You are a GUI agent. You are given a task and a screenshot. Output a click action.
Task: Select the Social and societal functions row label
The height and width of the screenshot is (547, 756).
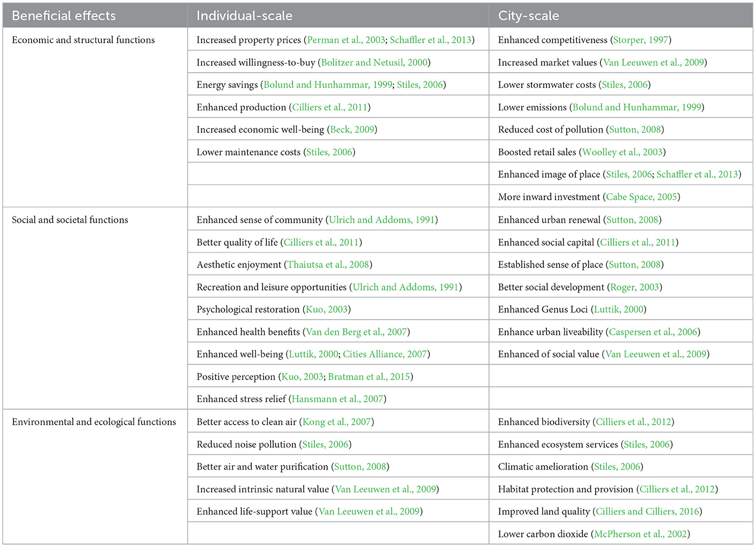[70, 220]
